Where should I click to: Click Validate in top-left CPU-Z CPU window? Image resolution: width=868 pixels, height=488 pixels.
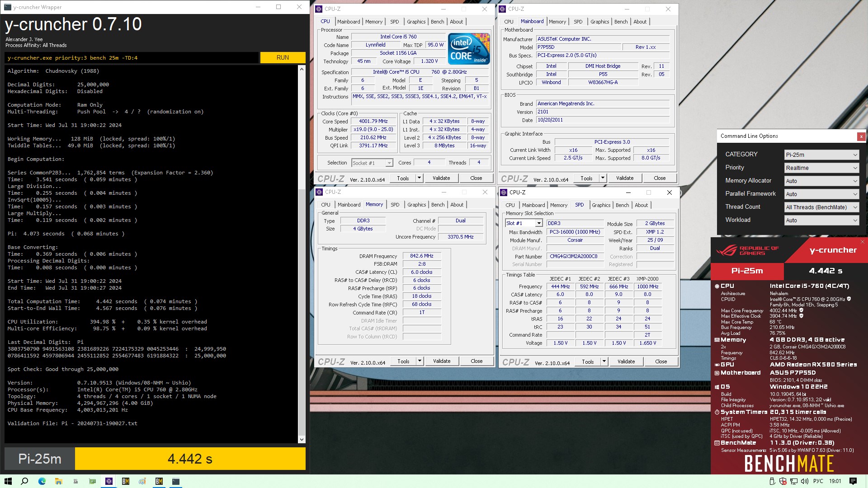pyautogui.click(x=441, y=178)
